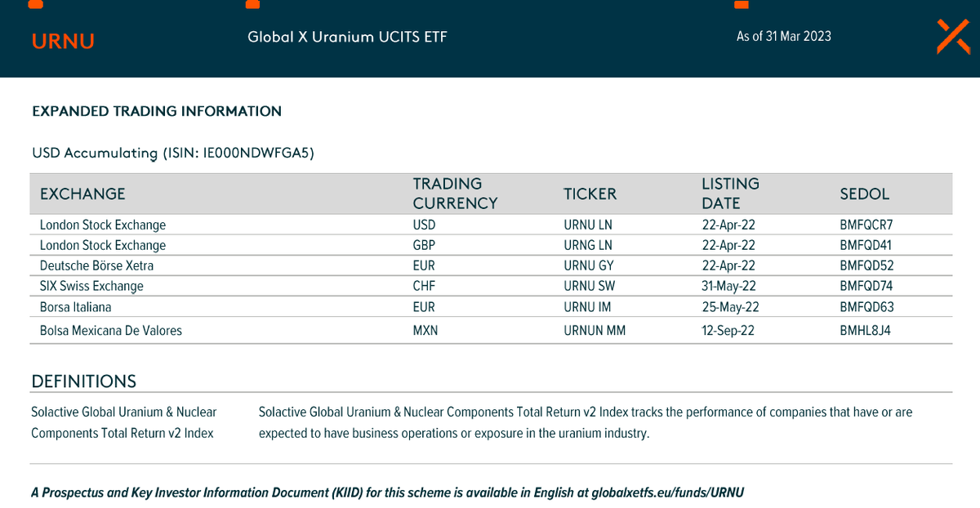This screenshot has width=980, height=508.
Task: Click the Global X logo icon
Action: (x=953, y=37)
